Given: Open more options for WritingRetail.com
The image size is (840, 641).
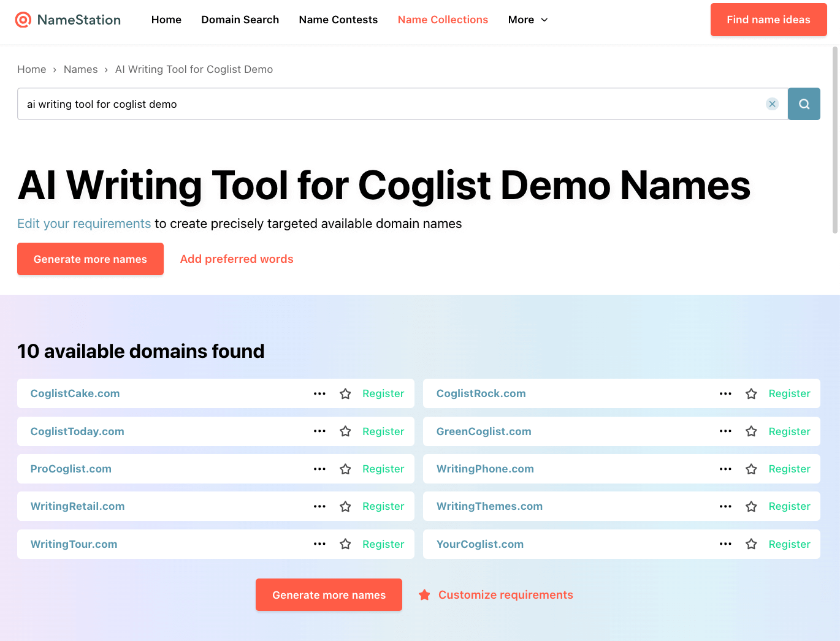Looking at the screenshot, I should [319, 506].
